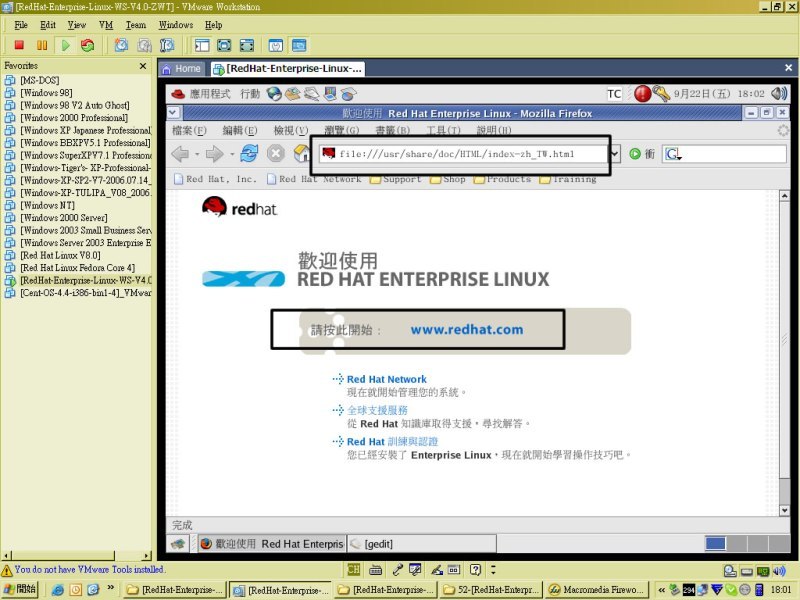Reset the virtual machine from the VMware toolbar

(88, 45)
